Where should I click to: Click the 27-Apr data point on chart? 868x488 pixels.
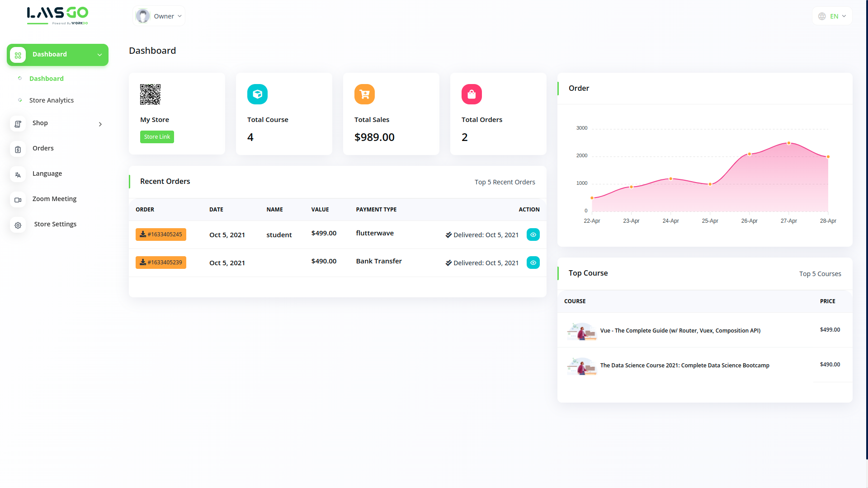tap(789, 143)
